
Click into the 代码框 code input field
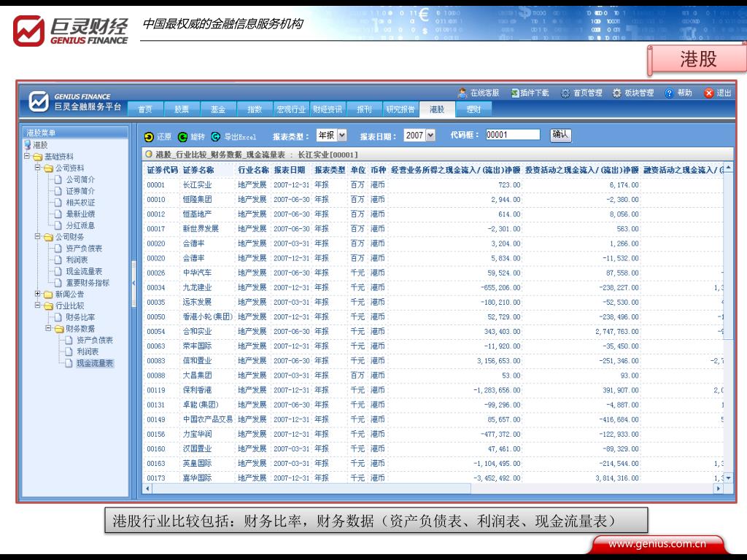click(513, 135)
